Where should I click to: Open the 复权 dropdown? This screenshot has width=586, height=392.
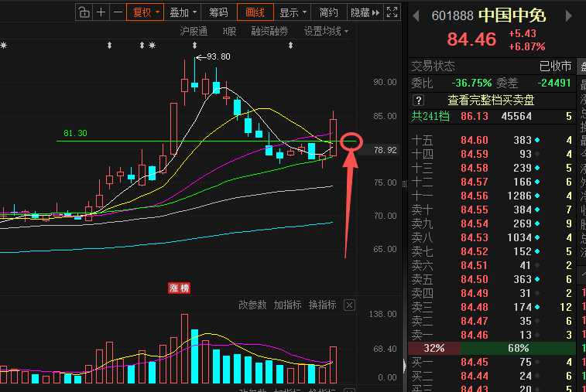click(145, 12)
